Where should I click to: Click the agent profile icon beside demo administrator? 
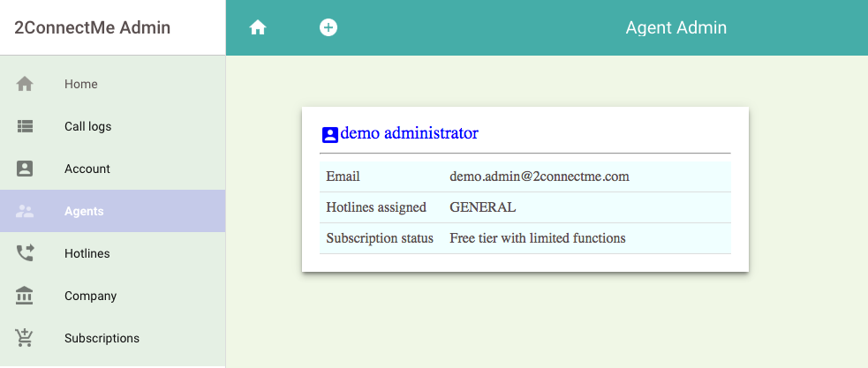click(329, 134)
